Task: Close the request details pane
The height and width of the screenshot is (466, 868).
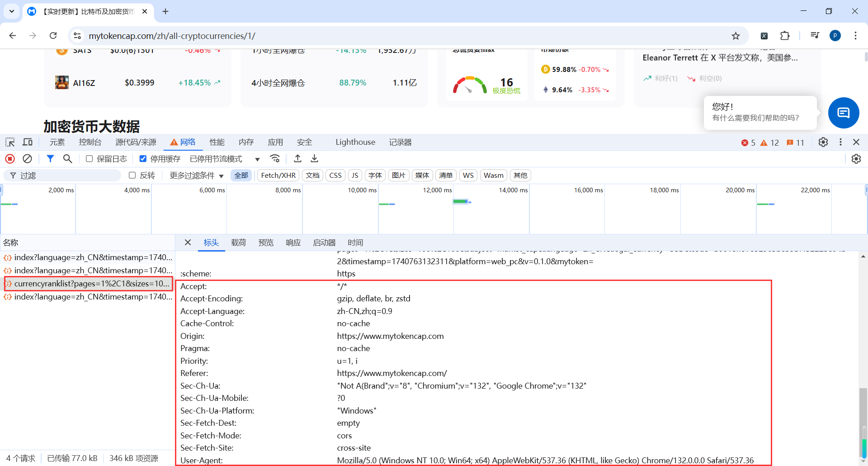Action: point(188,243)
